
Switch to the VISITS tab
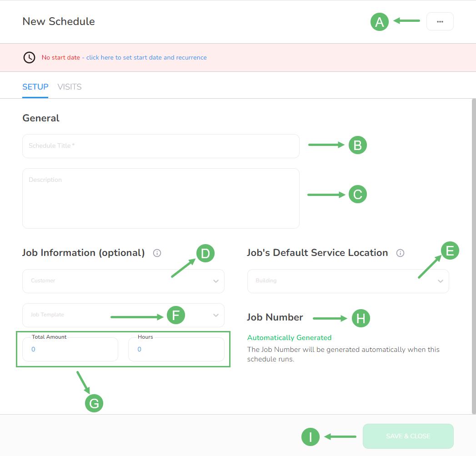[70, 87]
